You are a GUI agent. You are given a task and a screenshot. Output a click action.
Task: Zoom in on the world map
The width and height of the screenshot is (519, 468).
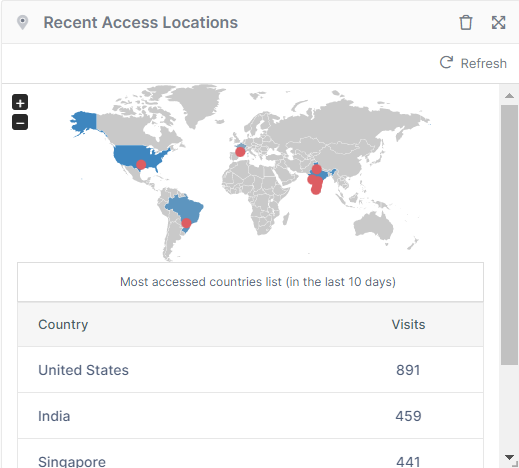pos(20,102)
